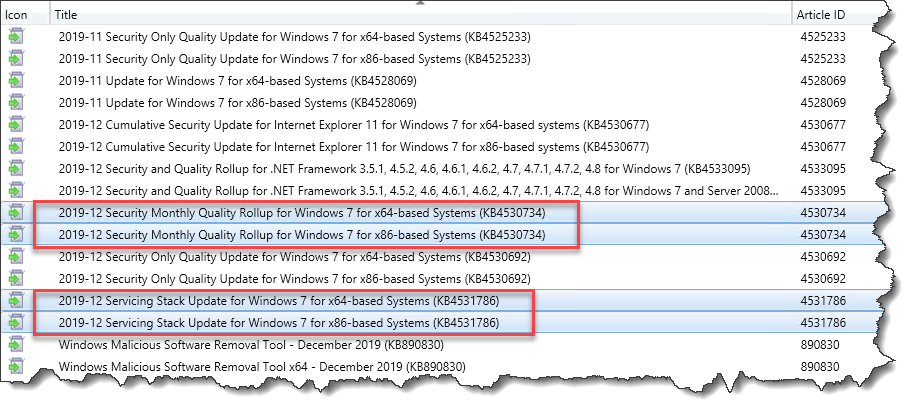Click the icon beside 2019-11 Update x64 KB4528069

(16, 81)
